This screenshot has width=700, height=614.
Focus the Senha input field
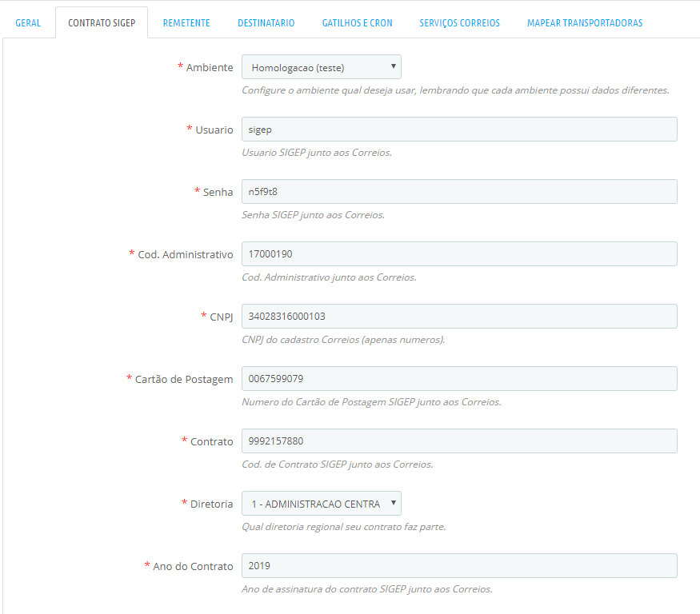[x=459, y=192]
